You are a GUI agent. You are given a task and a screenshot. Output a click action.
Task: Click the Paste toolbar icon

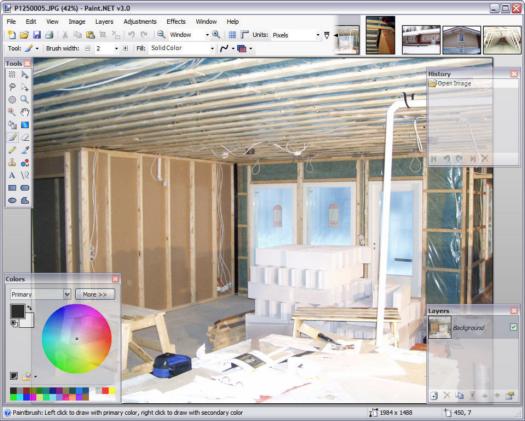coord(90,34)
